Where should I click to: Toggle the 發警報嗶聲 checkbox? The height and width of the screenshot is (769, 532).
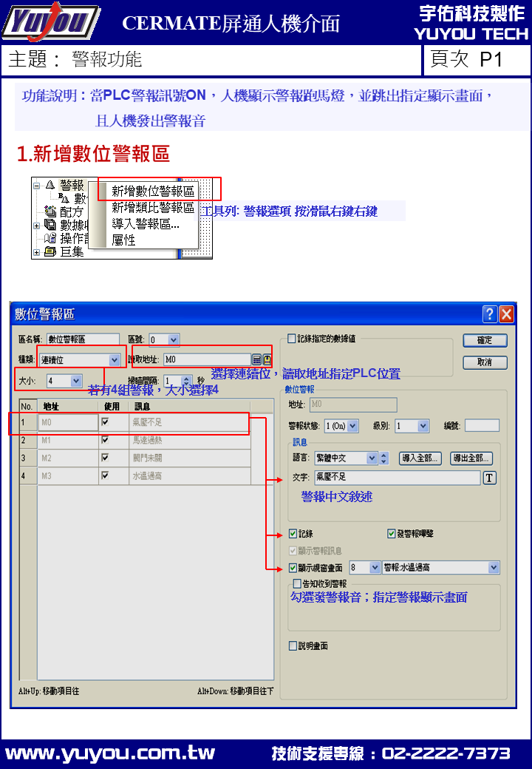pyautogui.click(x=392, y=534)
